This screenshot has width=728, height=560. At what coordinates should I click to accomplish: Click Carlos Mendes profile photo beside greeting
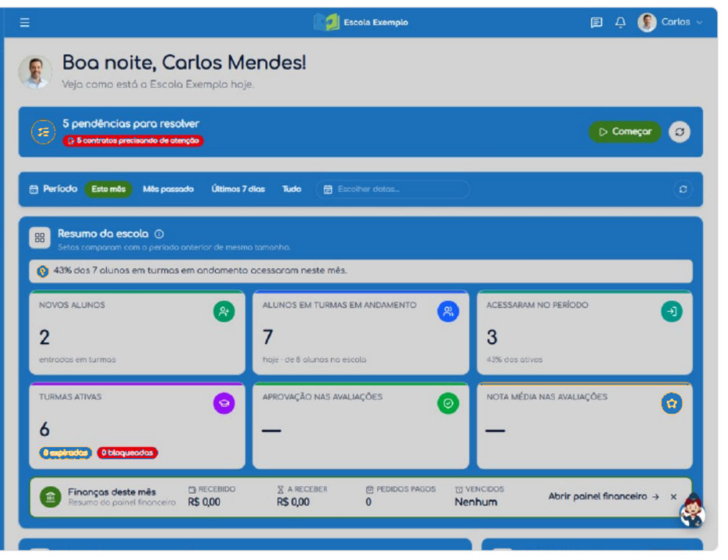coord(35,72)
